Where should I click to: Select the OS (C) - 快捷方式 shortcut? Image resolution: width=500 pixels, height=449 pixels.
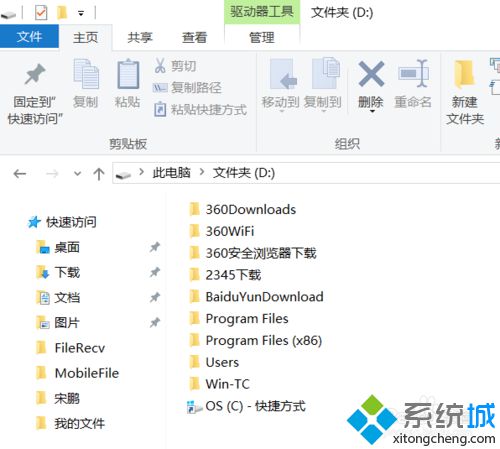tap(246, 406)
